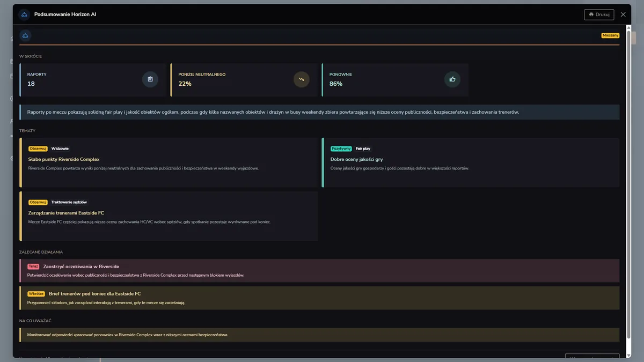Click the TEMATY section heading
644x362 pixels.
click(x=27, y=131)
